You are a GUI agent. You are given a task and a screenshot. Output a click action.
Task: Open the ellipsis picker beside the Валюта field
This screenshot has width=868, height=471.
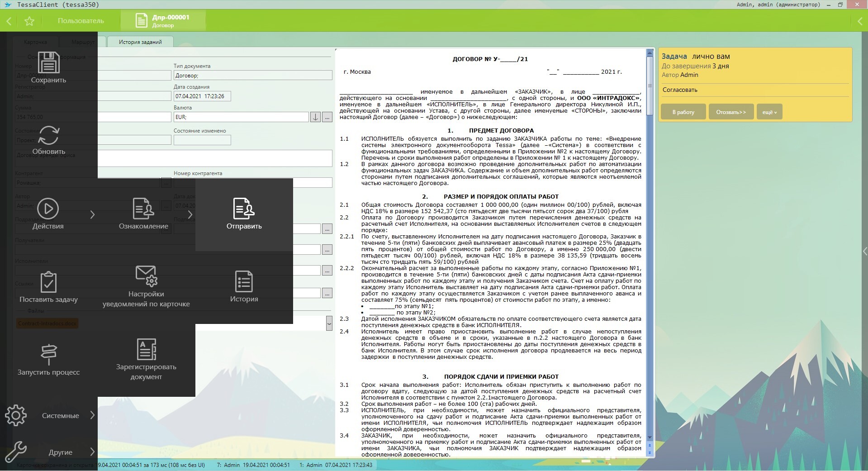(x=327, y=117)
